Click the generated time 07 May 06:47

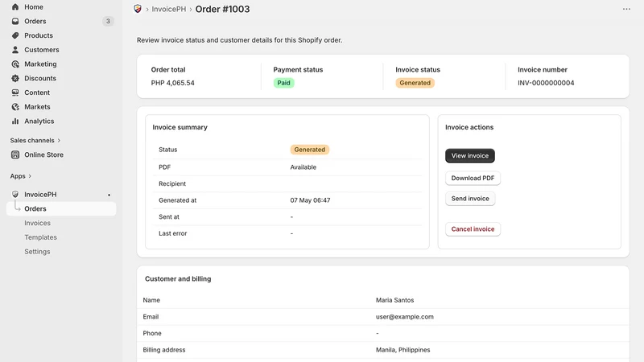click(x=310, y=200)
